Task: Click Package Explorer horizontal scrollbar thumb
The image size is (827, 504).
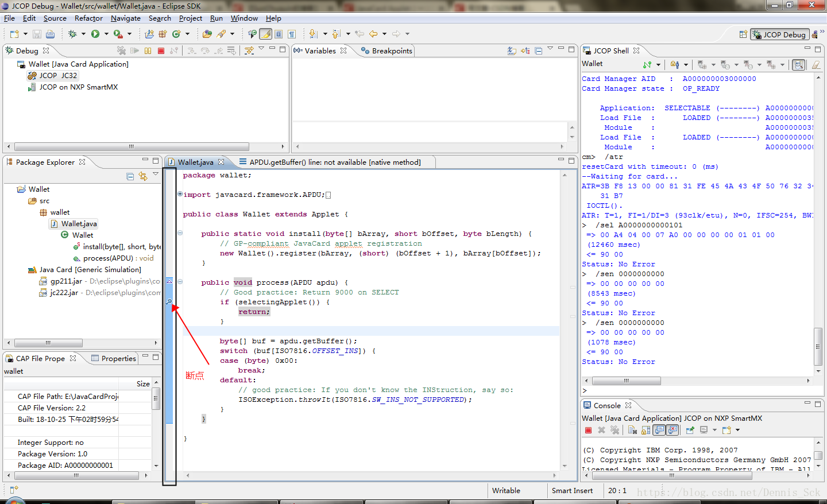Action: [48, 343]
